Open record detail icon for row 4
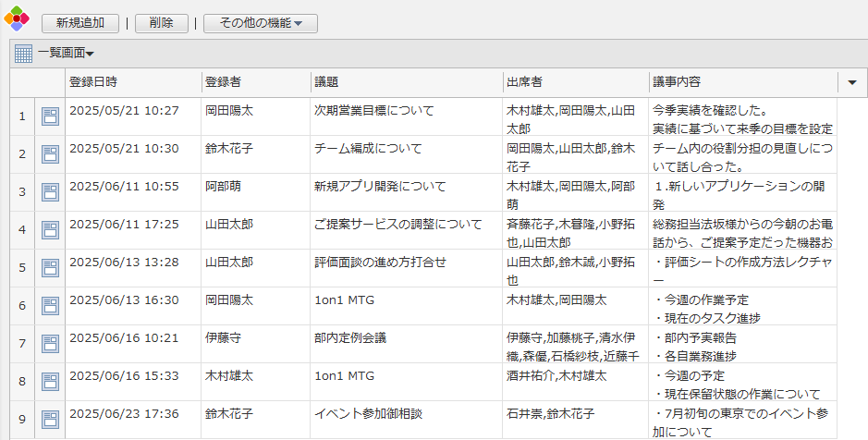The image size is (868, 440). point(50,229)
